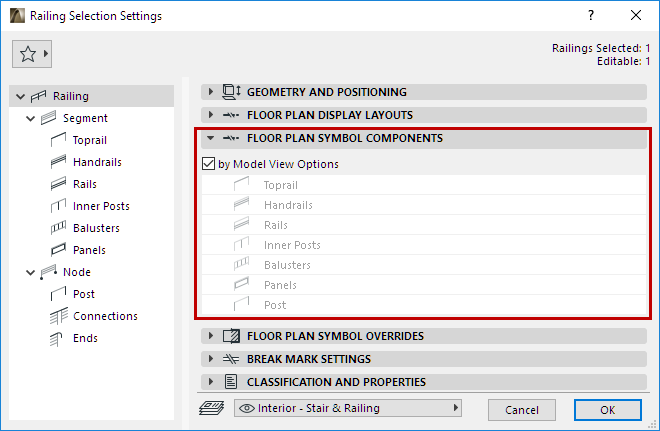Collapse the Railing tree node

19,96
